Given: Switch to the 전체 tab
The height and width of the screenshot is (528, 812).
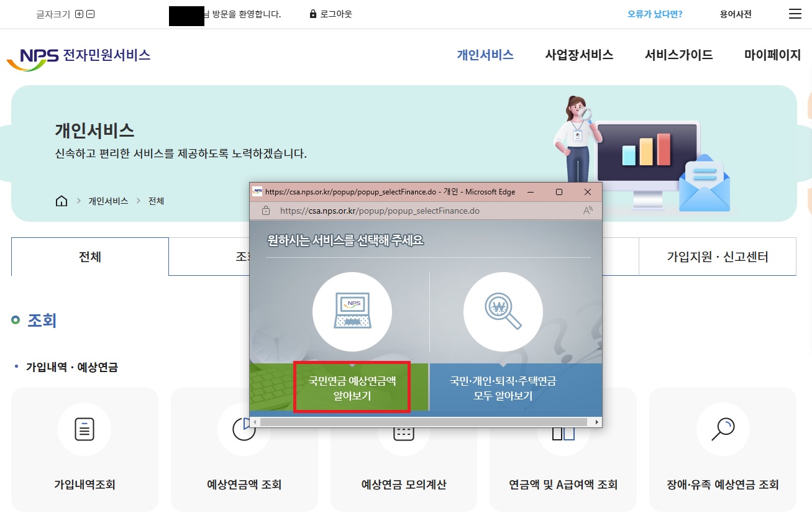Looking at the screenshot, I should pos(90,257).
